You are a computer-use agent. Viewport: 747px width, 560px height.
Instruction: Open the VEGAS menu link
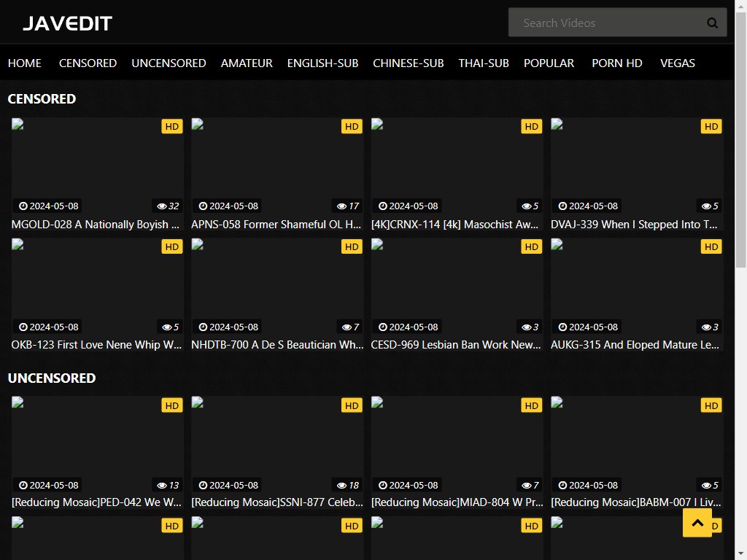click(677, 63)
